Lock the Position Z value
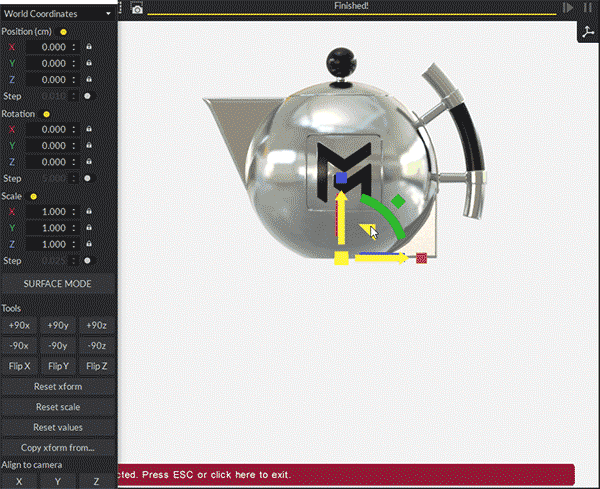600x489 pixels. coord(89,80)
